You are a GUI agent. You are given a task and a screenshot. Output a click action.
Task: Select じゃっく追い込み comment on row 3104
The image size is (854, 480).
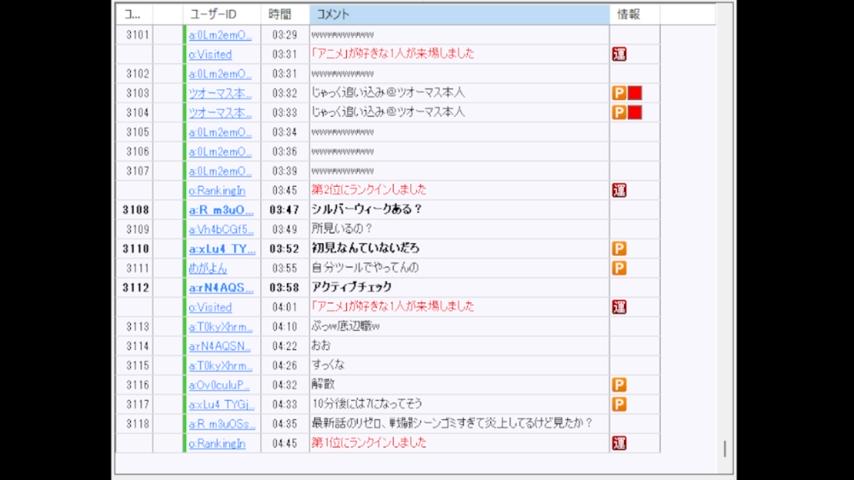pos(388,112)
